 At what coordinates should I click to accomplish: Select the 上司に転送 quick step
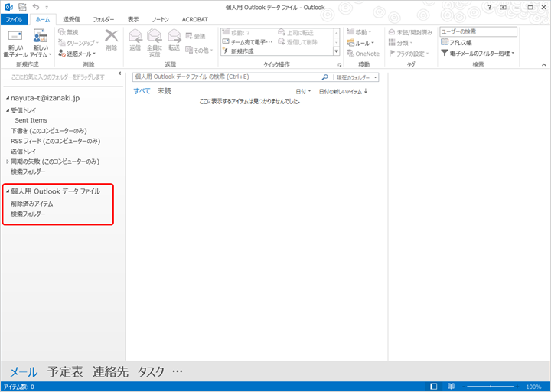[x=295, y=33]
